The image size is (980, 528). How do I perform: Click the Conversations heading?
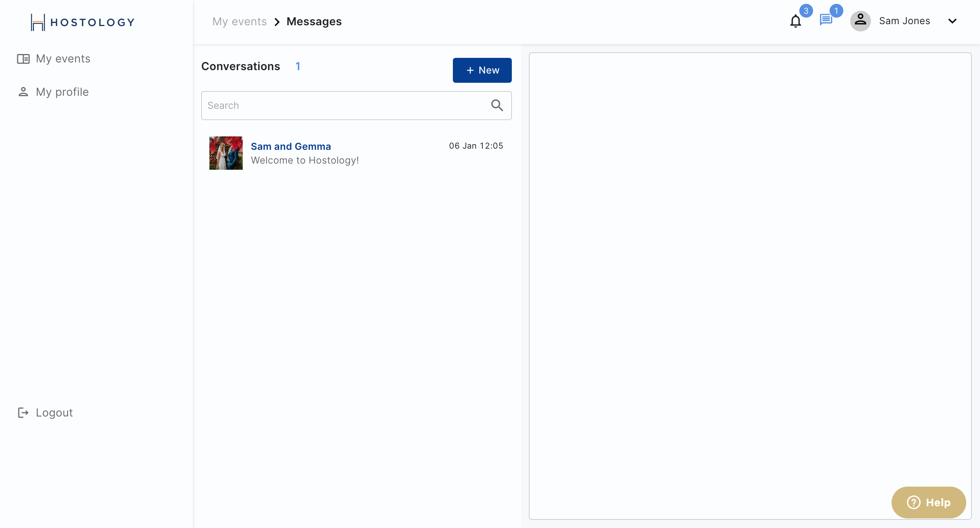pos(240,66)
